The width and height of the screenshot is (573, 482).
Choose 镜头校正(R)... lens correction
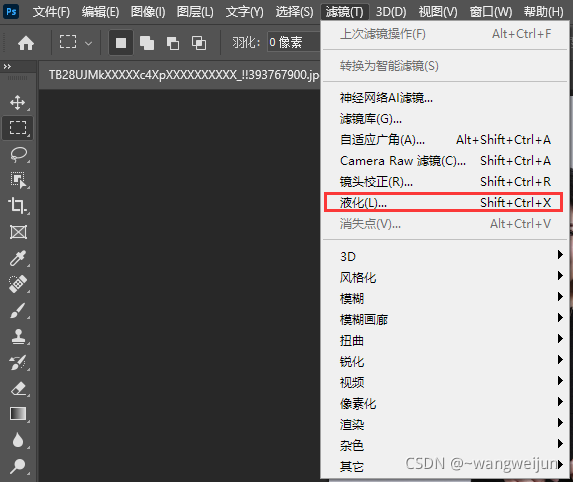(x=444, y=182)
